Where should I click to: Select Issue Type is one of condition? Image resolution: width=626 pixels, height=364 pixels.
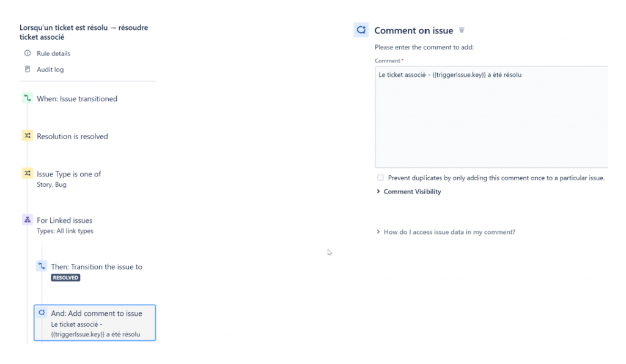[x=68, y=178]
